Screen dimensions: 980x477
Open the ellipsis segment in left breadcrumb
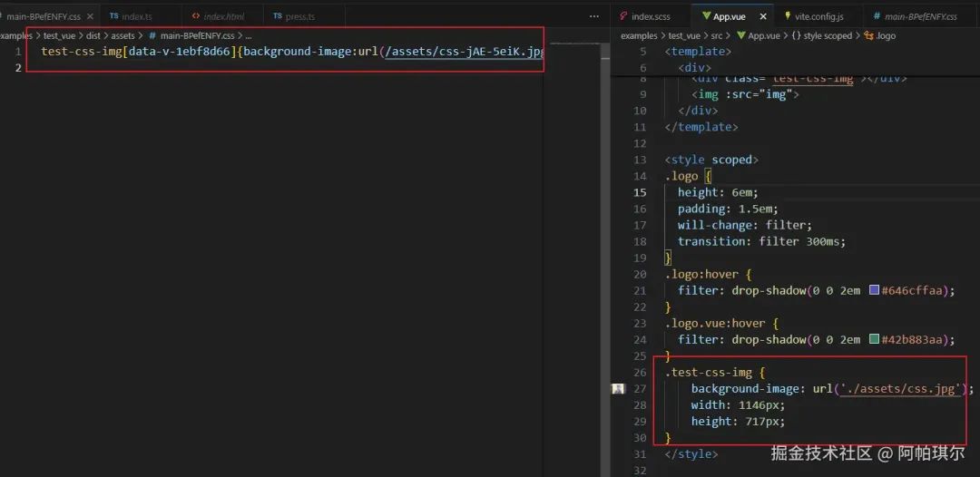249,36
